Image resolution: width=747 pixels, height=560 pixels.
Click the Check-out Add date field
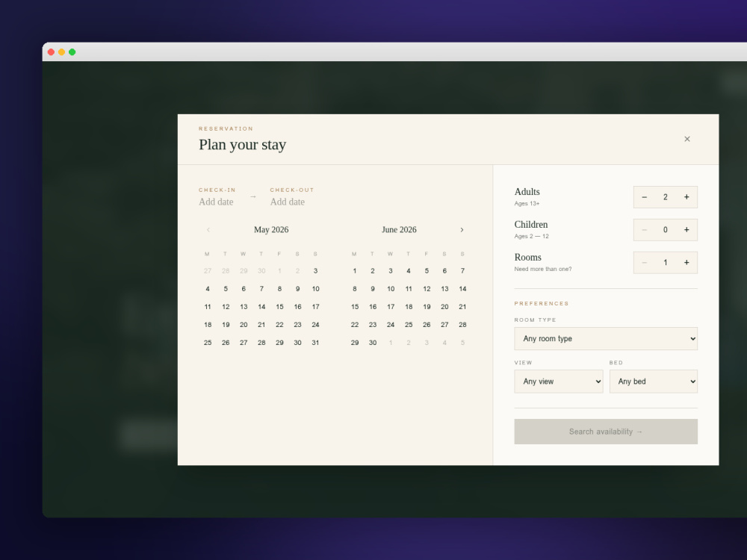(291, 197)
